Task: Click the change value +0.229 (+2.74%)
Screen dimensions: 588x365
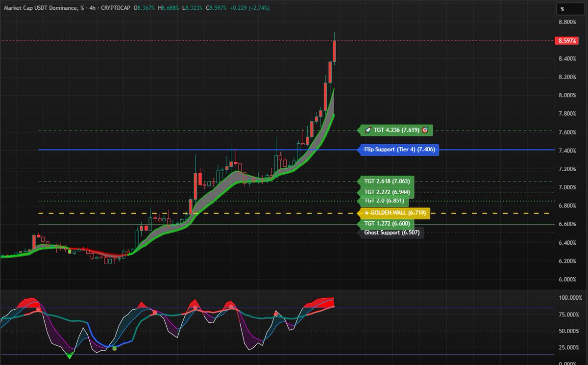Action: (x=251, y=8)
